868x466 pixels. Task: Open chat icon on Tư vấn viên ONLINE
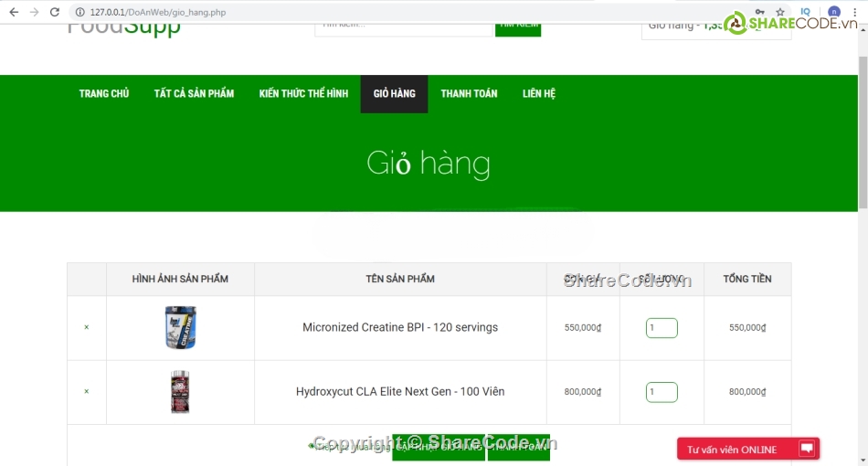(807, 449)
